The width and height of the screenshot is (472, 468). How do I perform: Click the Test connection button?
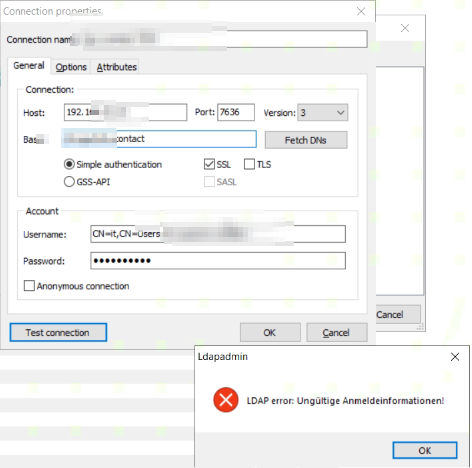58,332
